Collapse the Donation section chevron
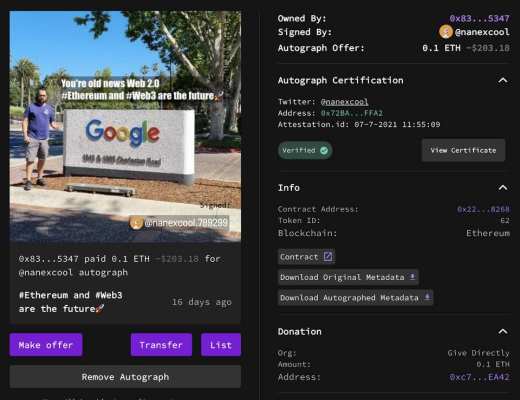 [503, 331]
